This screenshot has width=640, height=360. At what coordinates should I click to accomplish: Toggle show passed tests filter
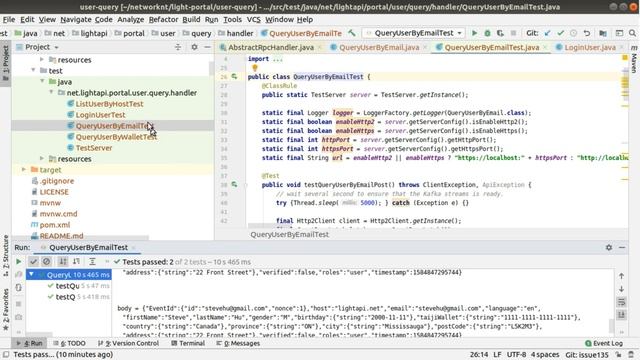point(33,262)
